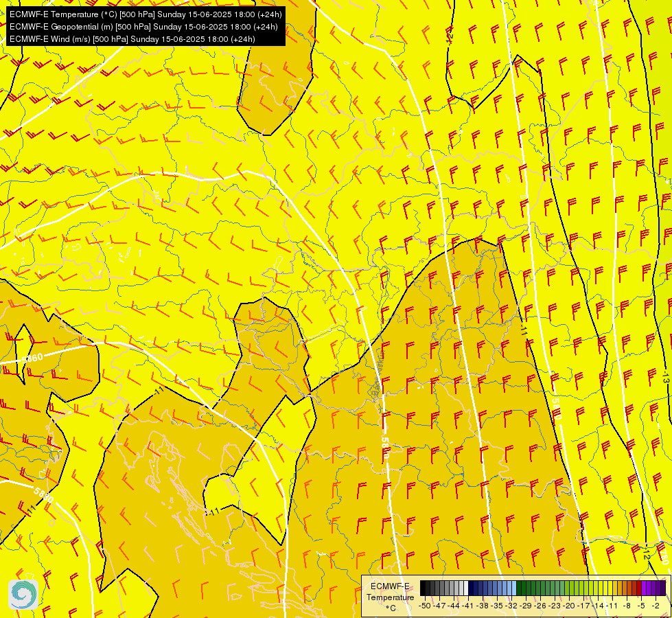Click the 5860 geopotential contour label
This screenshot has height=618, width=672.
pos(32,358)
